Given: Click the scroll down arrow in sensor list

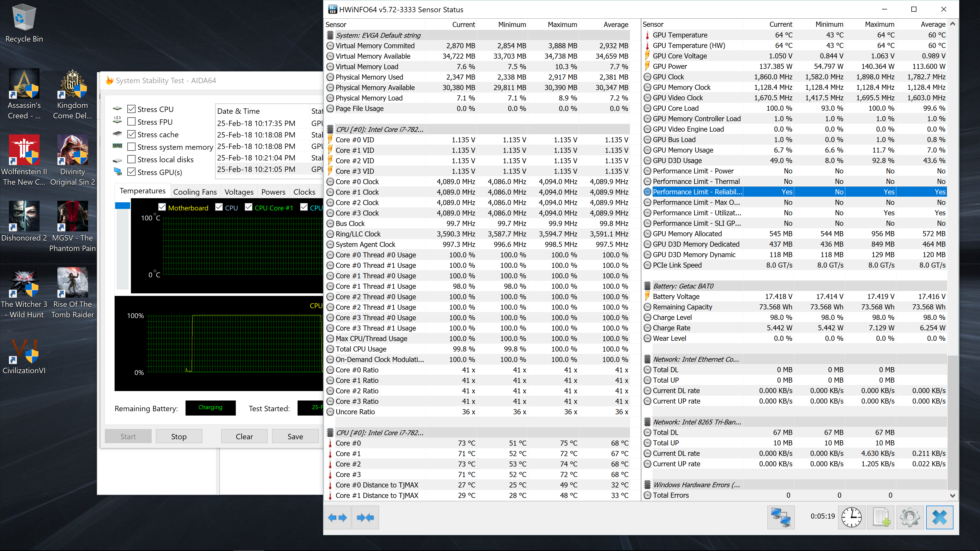Looking at the screenshot, I should [952, 495].
